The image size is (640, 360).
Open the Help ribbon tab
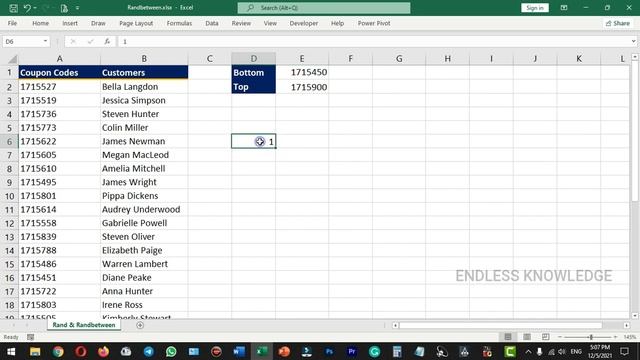coord(337,23)
